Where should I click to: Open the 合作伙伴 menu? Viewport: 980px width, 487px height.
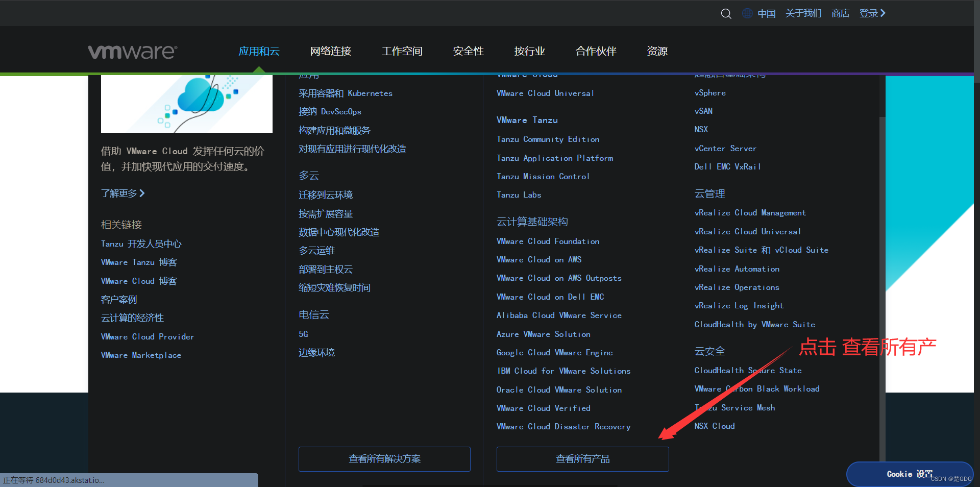coord(596,51)
